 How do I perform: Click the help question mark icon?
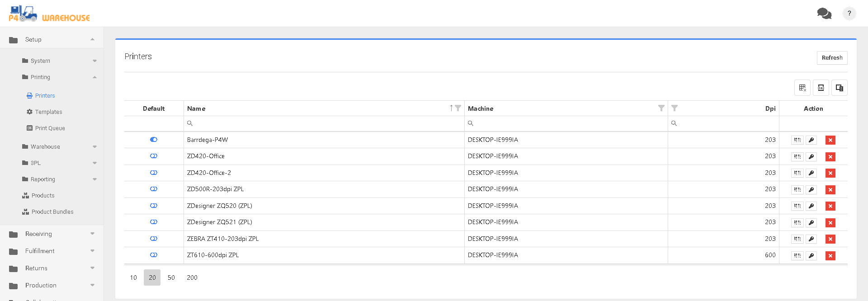click(849, 14)
